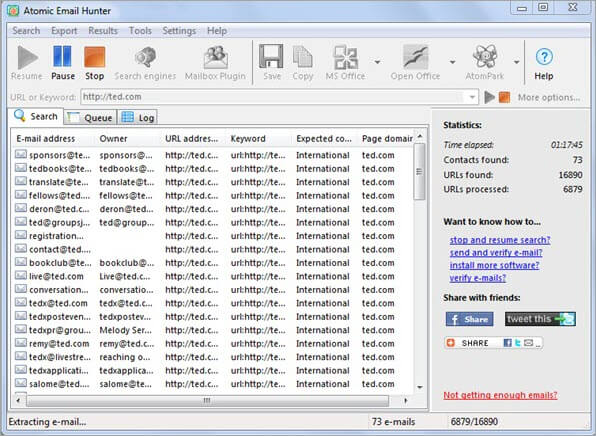This screenshot has width=596, height=436.
Task: Sort by Keyword column header
Action: click(260, 139)
